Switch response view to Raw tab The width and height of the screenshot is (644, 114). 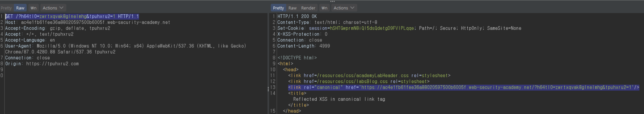(292, 8)
